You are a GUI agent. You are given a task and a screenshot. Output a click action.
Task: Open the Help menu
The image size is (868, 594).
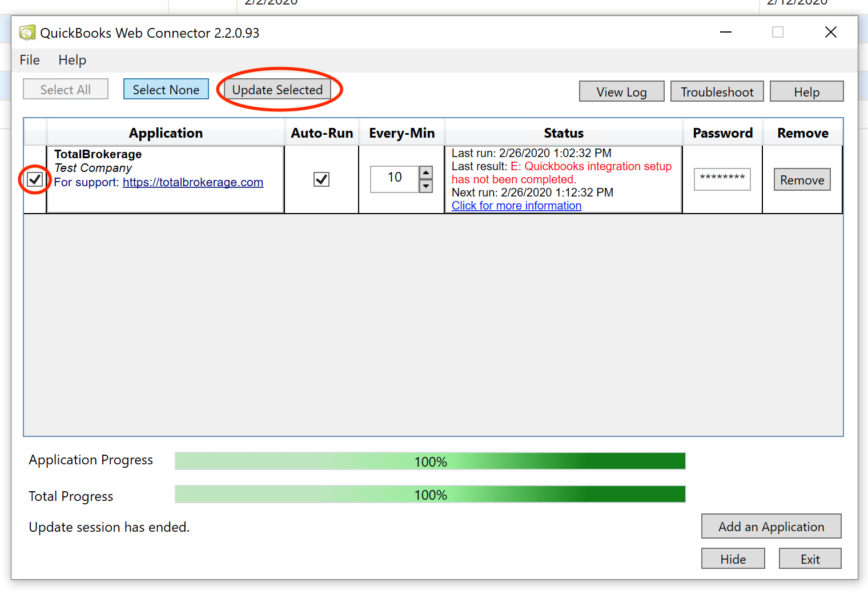point(72,60)
